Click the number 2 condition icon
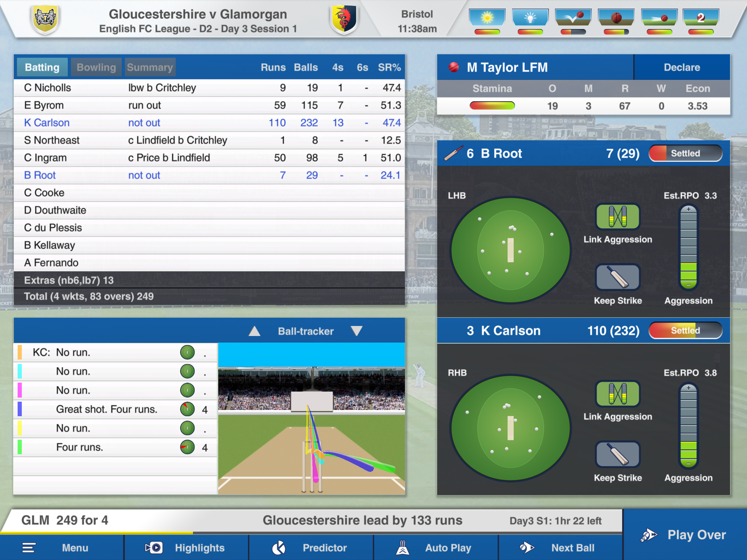 click(701, 17)
